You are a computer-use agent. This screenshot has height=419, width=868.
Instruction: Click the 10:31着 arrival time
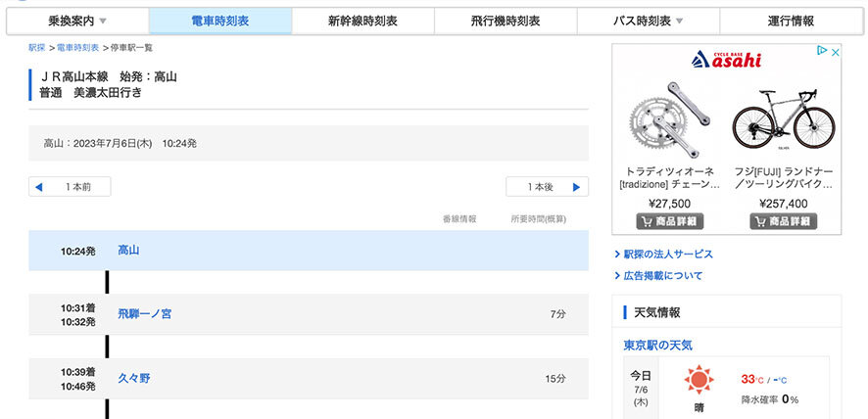[78, 307]
